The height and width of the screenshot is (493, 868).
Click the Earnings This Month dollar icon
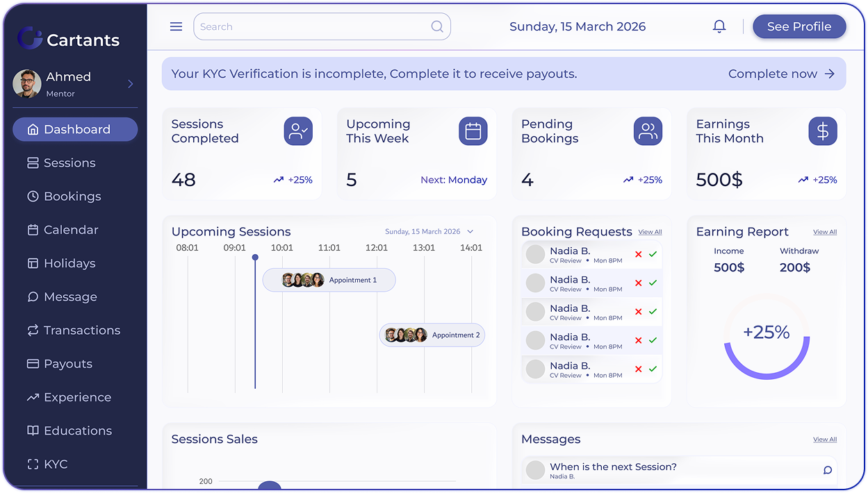pyautogui.click(x=823, y=131)
